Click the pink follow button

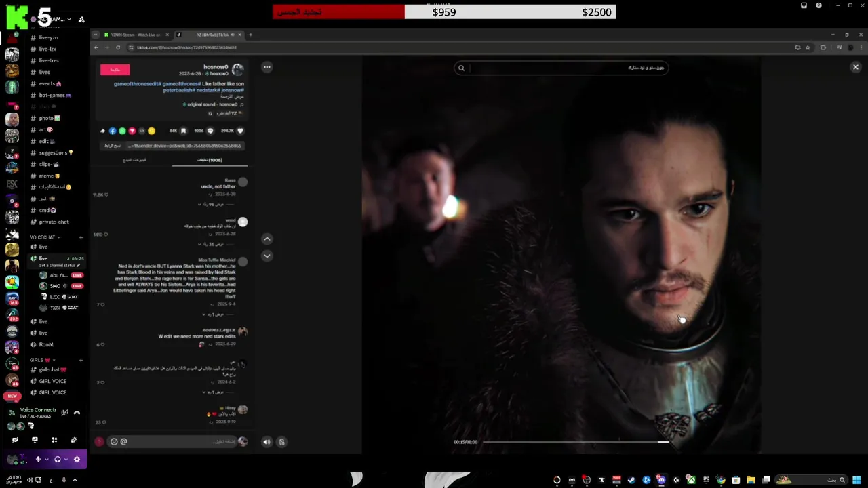point(115,69)
